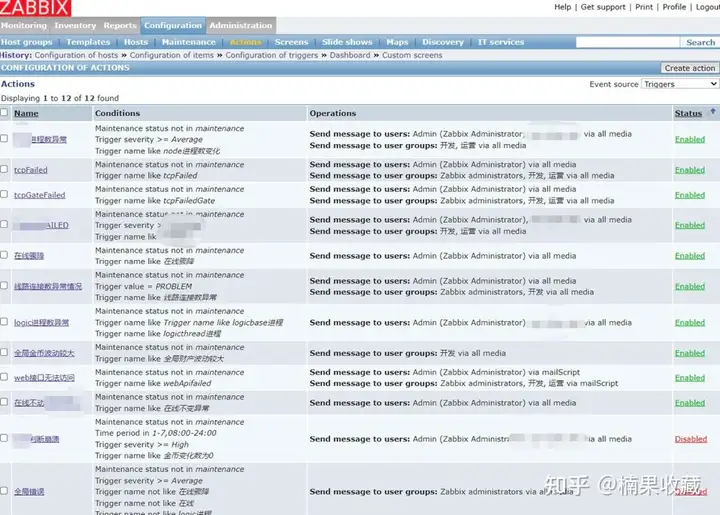720x515 pixels.
Task: Open the 在线骤降 action
Action: click(x=29, y=256)
